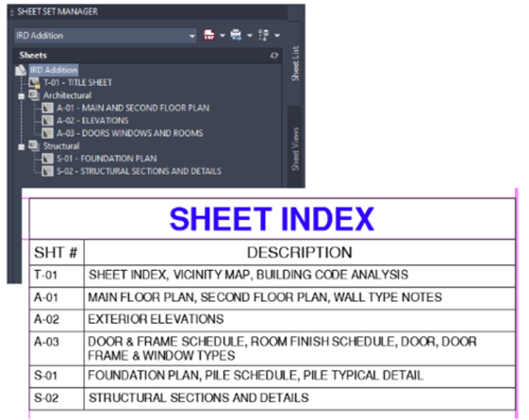Click the Sheet Set Manager title bar grip
Image resolution: width=529 pixels, height=420 pixels.
[12, 12]
